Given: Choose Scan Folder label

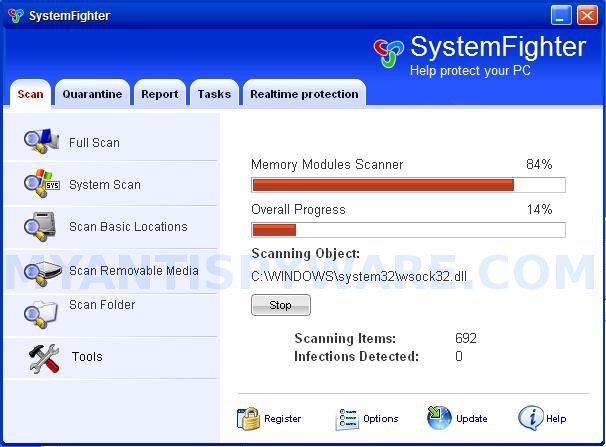Looking at the screenshot, I should point(102,305).
